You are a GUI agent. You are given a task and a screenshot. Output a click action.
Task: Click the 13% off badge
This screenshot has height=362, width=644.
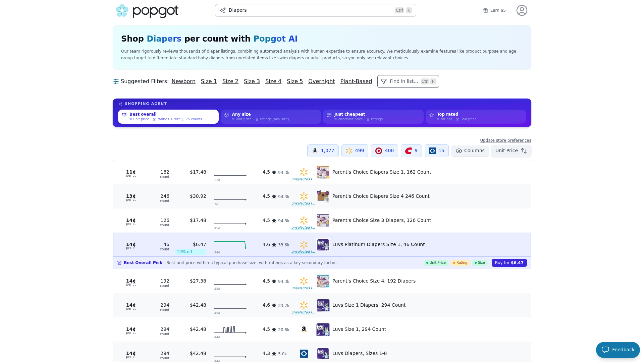190,252
